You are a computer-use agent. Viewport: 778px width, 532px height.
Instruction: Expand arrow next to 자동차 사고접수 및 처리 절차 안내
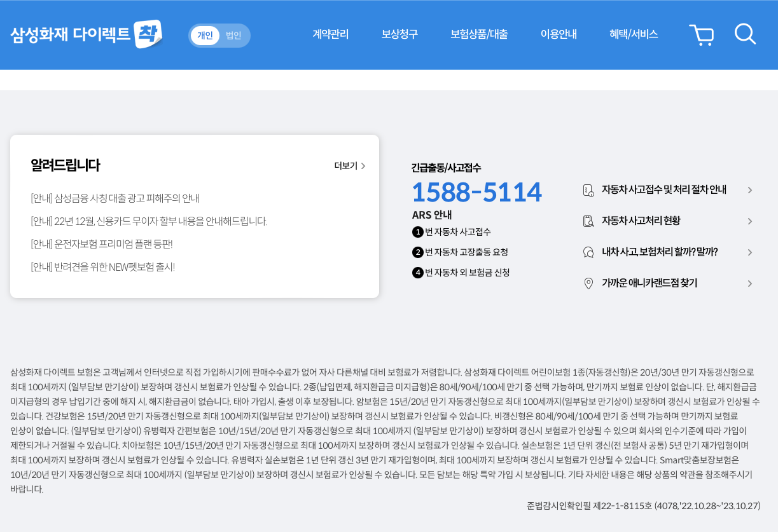750,190
